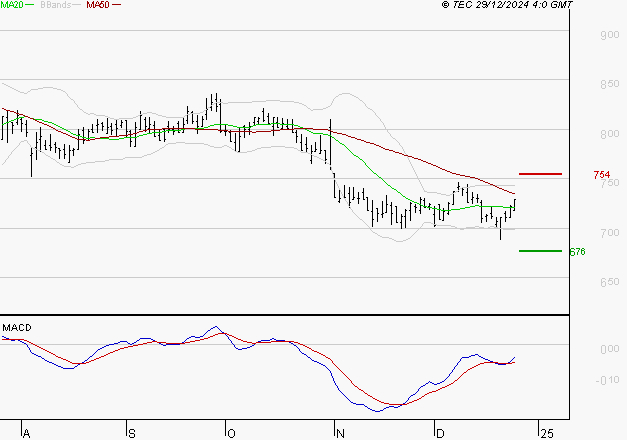Click the MACD indicator label
Image resolution: width=627 pixels, height=440 pixels.
click(x=17, y=328)
